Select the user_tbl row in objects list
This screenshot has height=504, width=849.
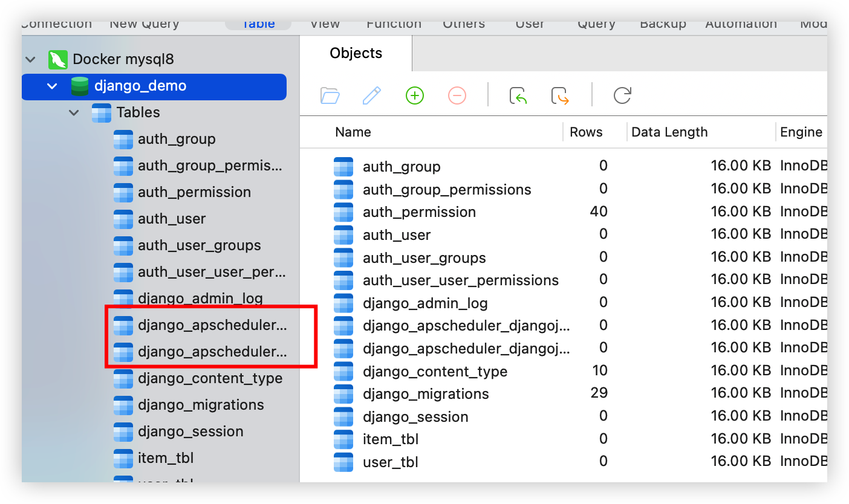click(x=390, y=462)
